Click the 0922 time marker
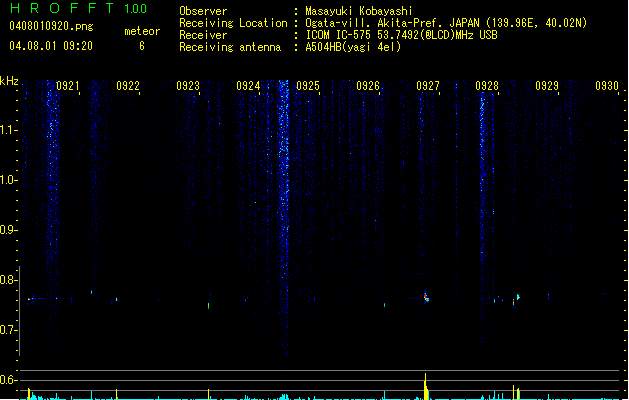629x400 pixels. [128, 86]
